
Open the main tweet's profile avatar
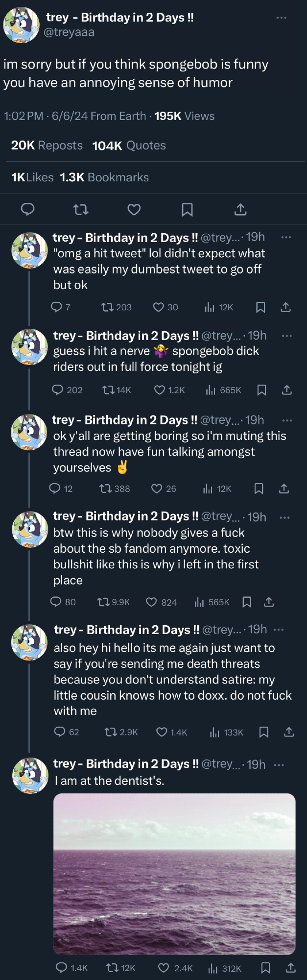coord(22,25)
